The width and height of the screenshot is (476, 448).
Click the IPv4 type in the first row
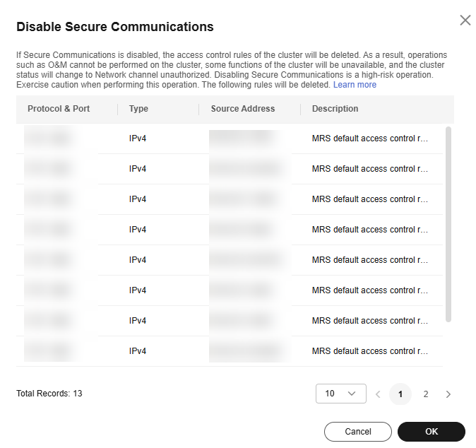(x=138, y=138)
